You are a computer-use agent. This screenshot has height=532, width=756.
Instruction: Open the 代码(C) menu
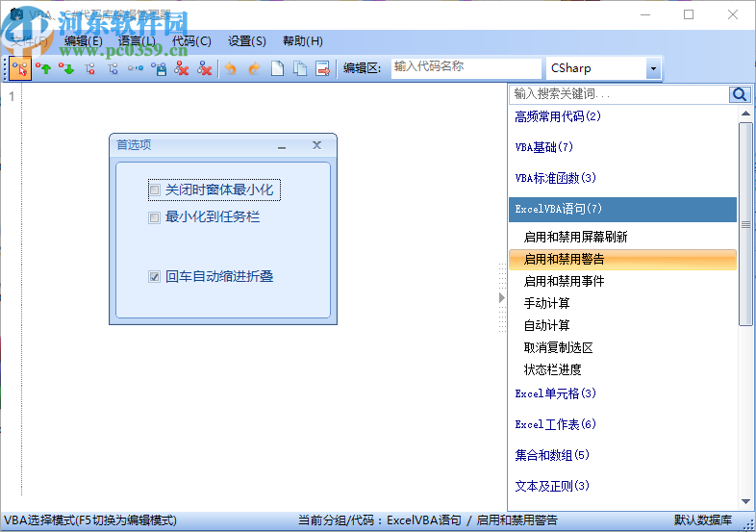click(x=191, y=41)
